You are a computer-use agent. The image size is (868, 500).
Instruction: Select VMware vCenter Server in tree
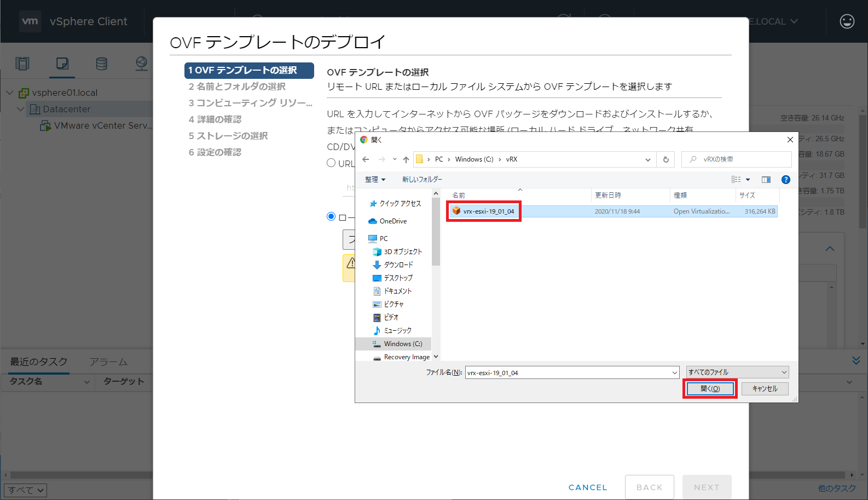point(96,125)
